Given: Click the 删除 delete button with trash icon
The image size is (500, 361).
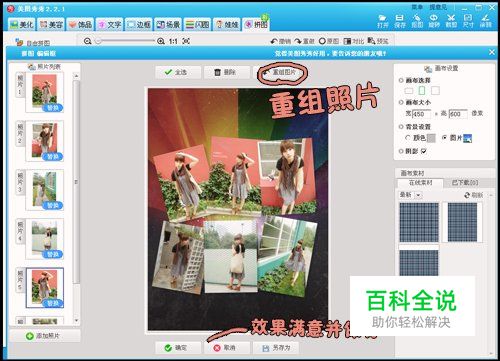Looking at the screenshot, I should (x=227, y=72).
